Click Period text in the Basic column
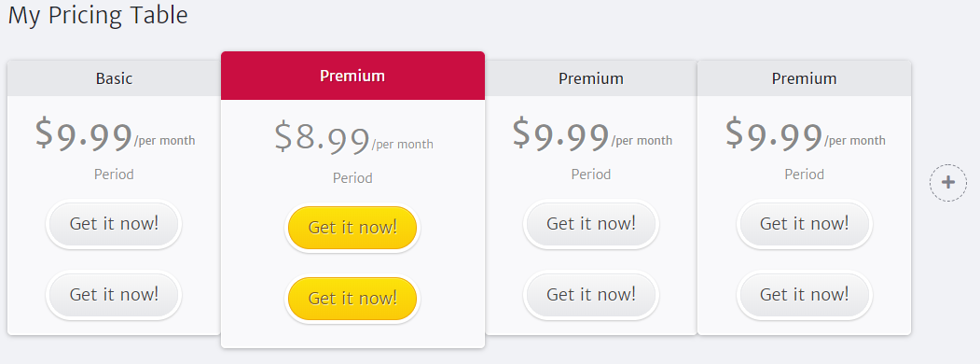The image size is (980, 364). (x=114, y=175)
